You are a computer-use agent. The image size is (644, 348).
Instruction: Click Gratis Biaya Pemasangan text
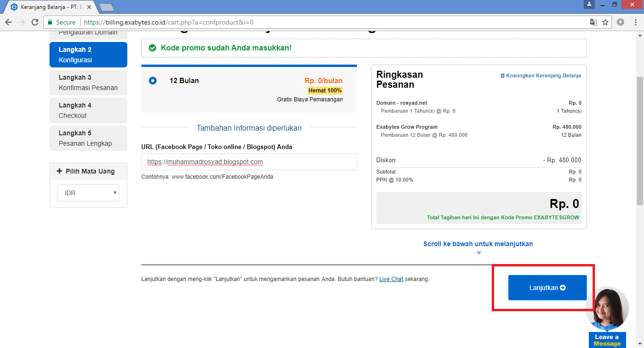310,99
